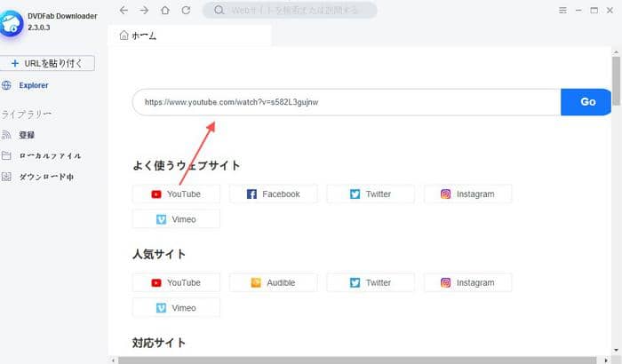This screenshot has height=364, width=622.
Task: Click the URLを貼り付く button
Action: 47,63
